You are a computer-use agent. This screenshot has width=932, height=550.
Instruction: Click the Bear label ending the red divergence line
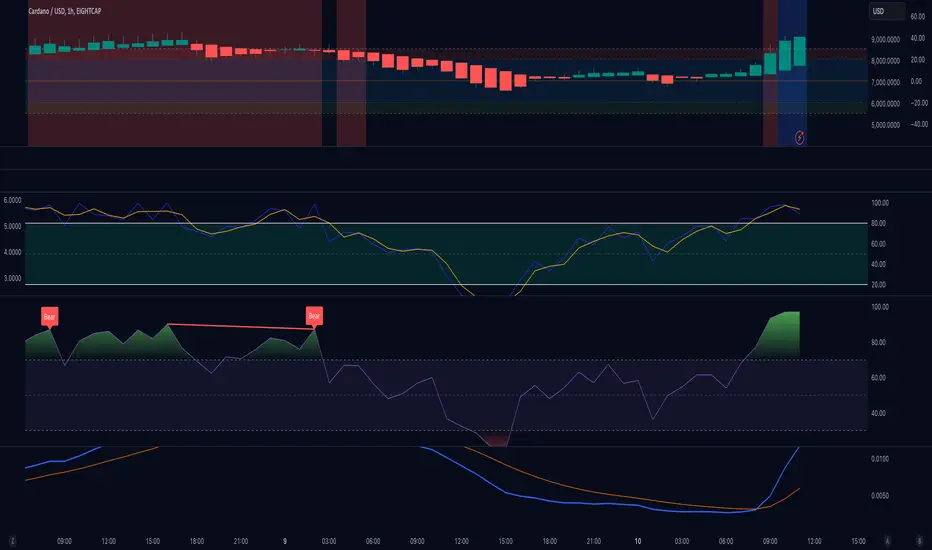click(x=314, y=316)
